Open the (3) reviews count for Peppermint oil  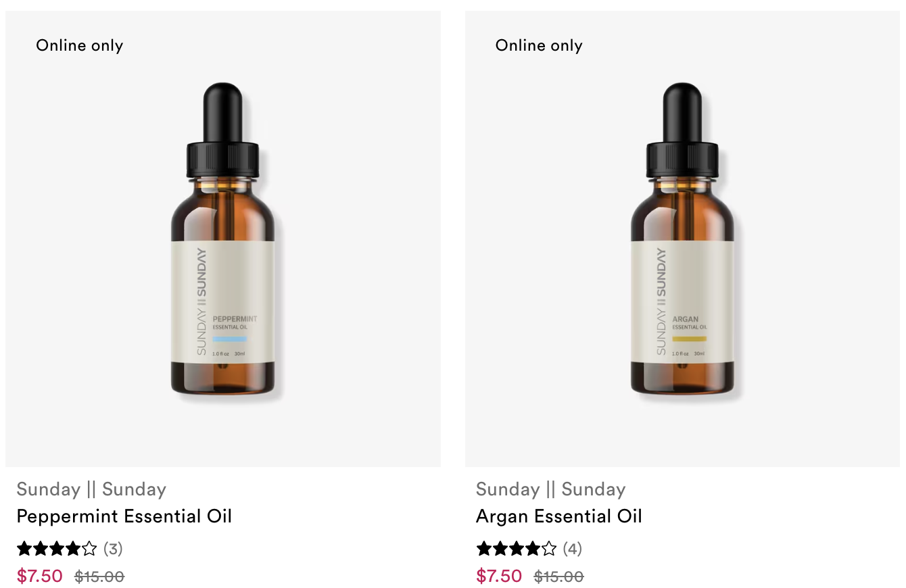pos(113,549)
